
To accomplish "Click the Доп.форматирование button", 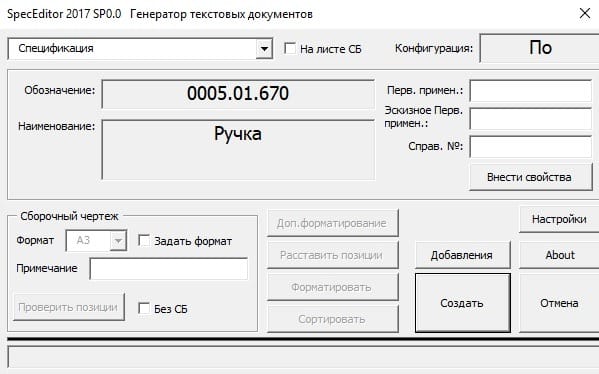I will point(332,223).
